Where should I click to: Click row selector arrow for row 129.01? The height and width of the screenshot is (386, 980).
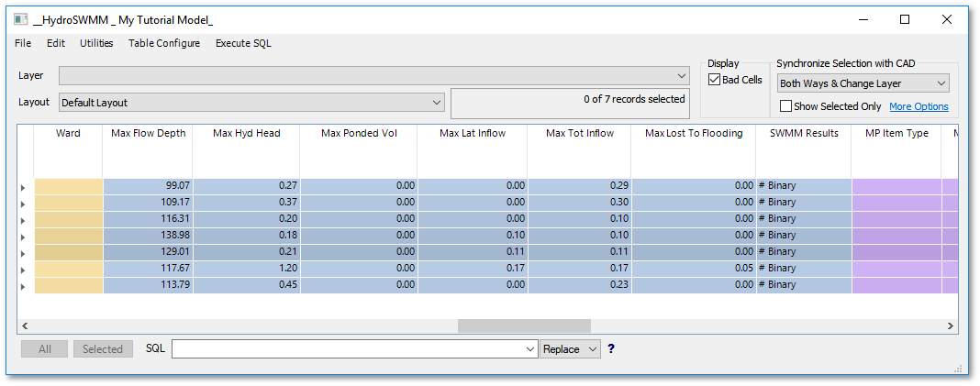tap(25, 252)
